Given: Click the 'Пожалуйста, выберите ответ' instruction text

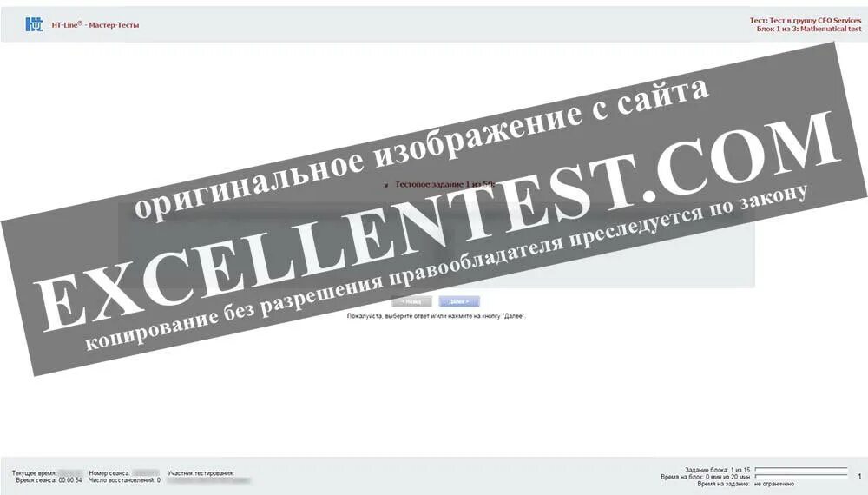Looking at the screenshot, I should pyautogui.click(x=437, y=316).
